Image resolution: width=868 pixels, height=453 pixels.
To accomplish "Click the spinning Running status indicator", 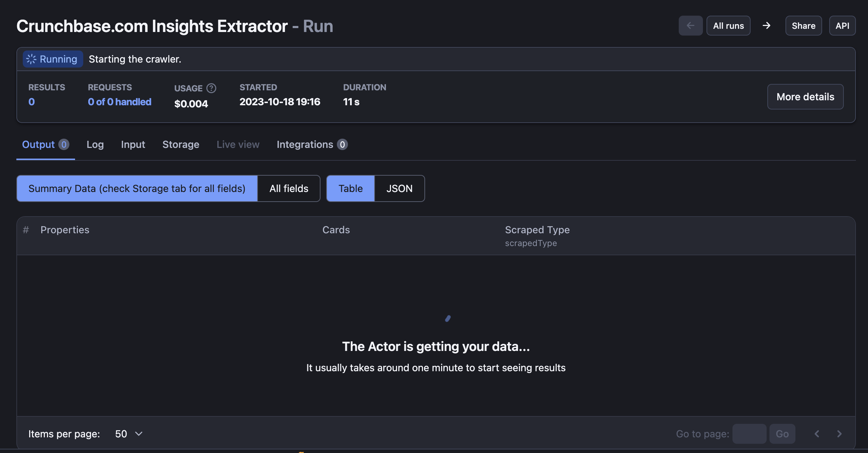I will pyautogui.click(x=52, y=59).
